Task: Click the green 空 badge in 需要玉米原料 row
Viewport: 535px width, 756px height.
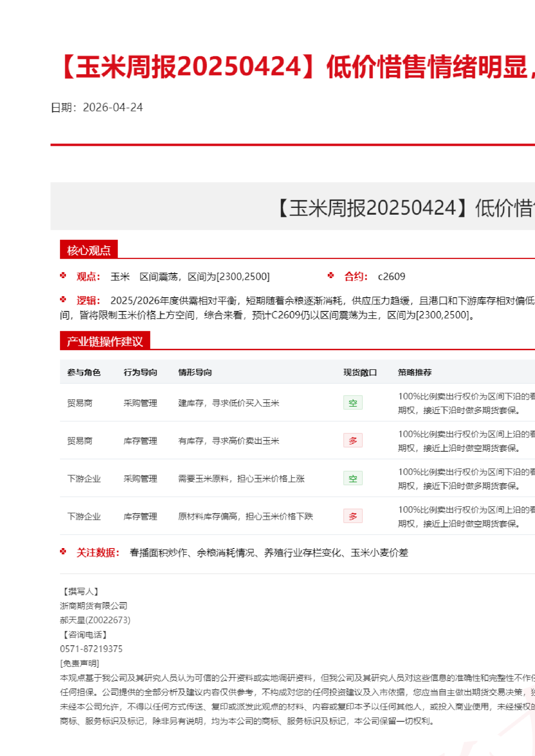Action: (x=353, y=478)
